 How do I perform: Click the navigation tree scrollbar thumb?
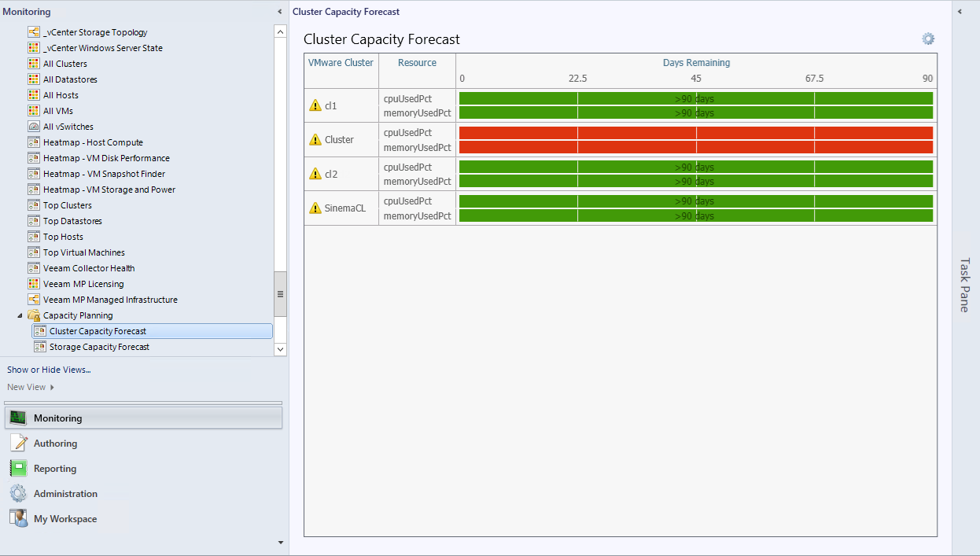(280, 294)
